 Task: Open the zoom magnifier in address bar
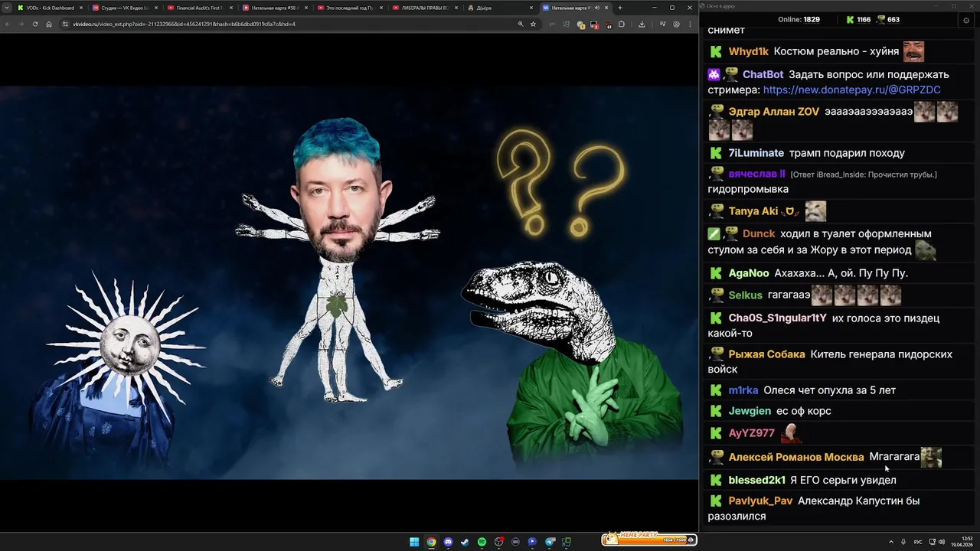(521, 24)
